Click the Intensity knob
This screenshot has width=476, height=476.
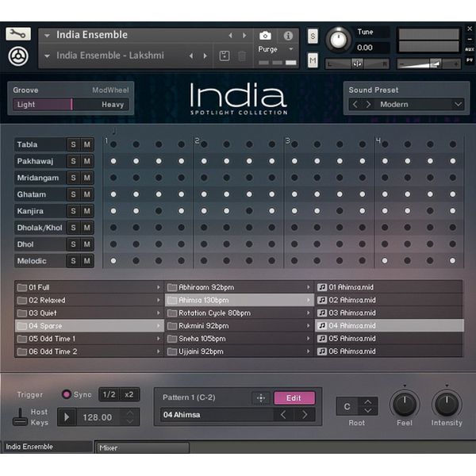[447, 405]
